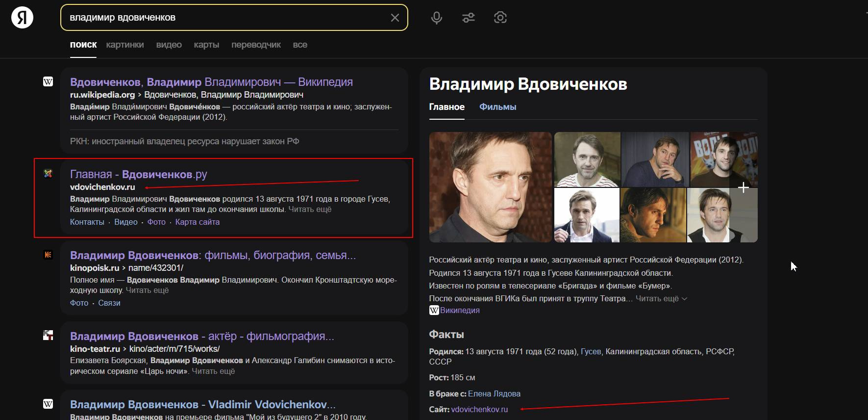Viewport: 868px width, 420px height.
Task: Open the Связи sitelink
Action: 109,303
